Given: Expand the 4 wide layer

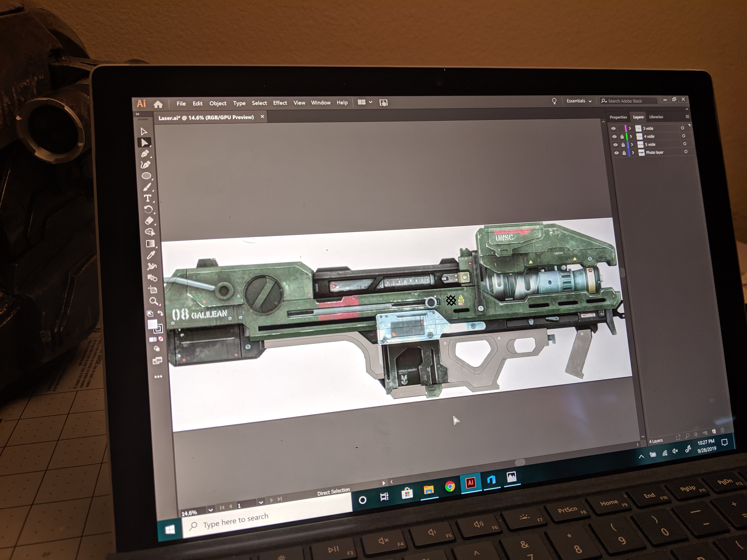Looking at the screenshot, I should point(631,136).
